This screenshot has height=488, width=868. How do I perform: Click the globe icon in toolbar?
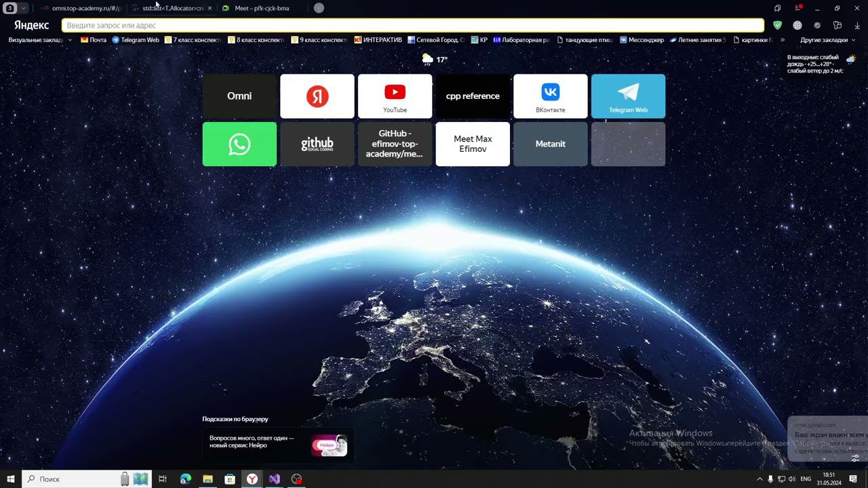(797, 25)
